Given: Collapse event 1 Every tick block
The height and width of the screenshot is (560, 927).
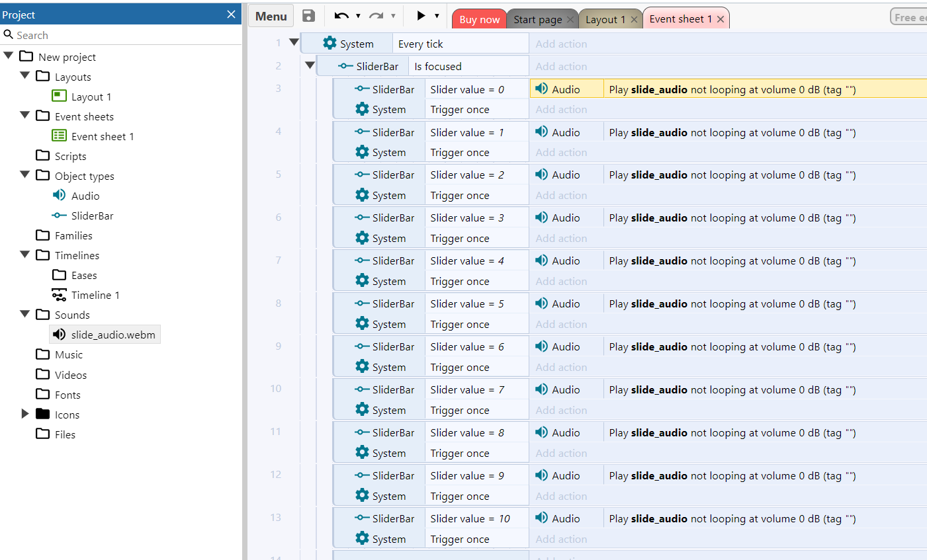Looking at the screenshot, I should tap(294, 43).
